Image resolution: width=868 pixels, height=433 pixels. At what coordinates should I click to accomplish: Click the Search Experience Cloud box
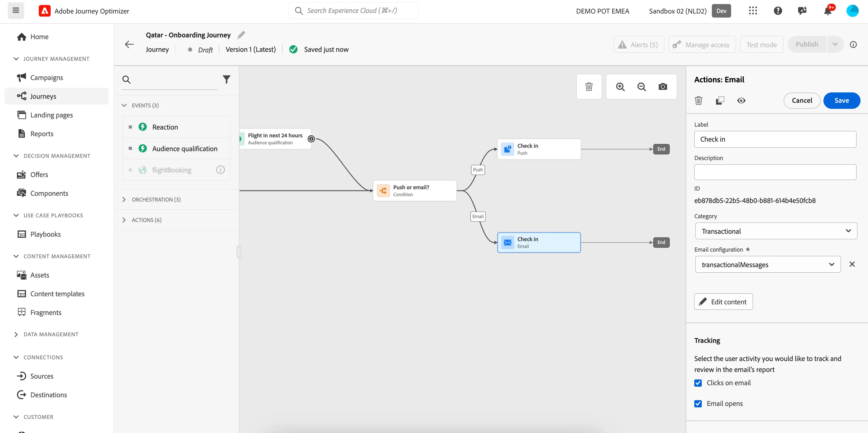[x=353, y=11]
